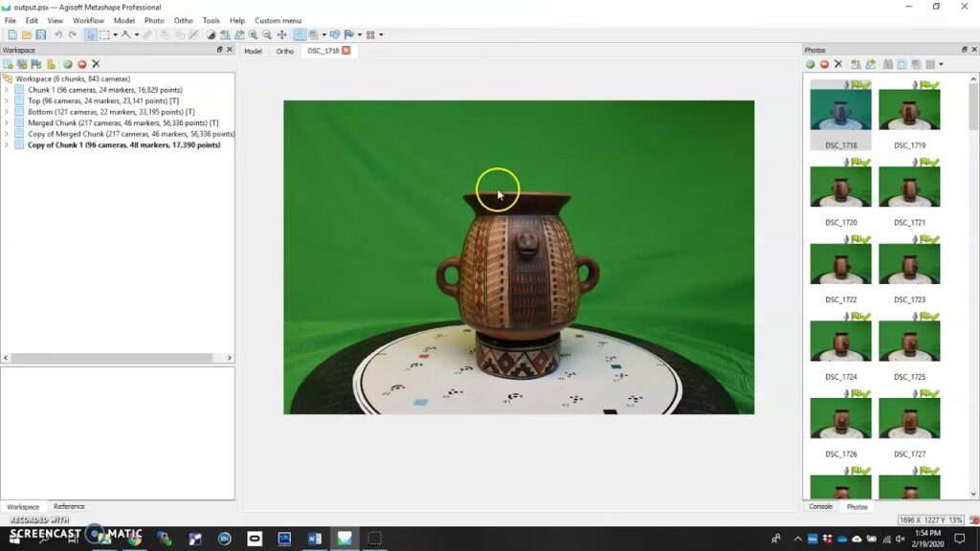Image resolution: width=980 pixels, height=551 pixels.
Task: Enable cameras with green check in Photos
Action: click(811, 64)
